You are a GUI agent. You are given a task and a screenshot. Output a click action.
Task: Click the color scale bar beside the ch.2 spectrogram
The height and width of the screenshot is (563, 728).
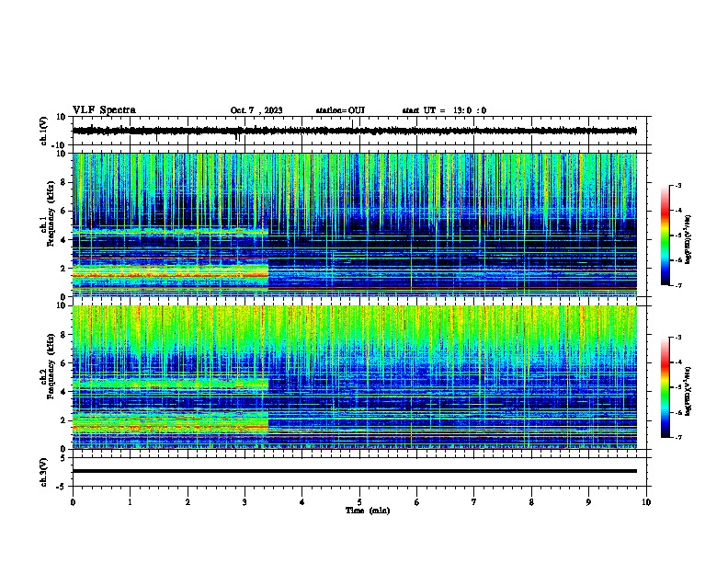665,387
